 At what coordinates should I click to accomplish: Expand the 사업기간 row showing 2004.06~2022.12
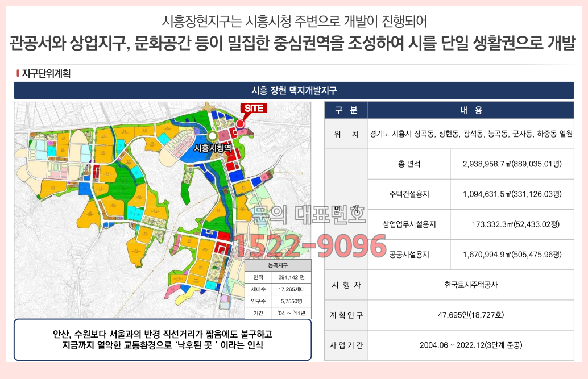click(x=471, y=346)
